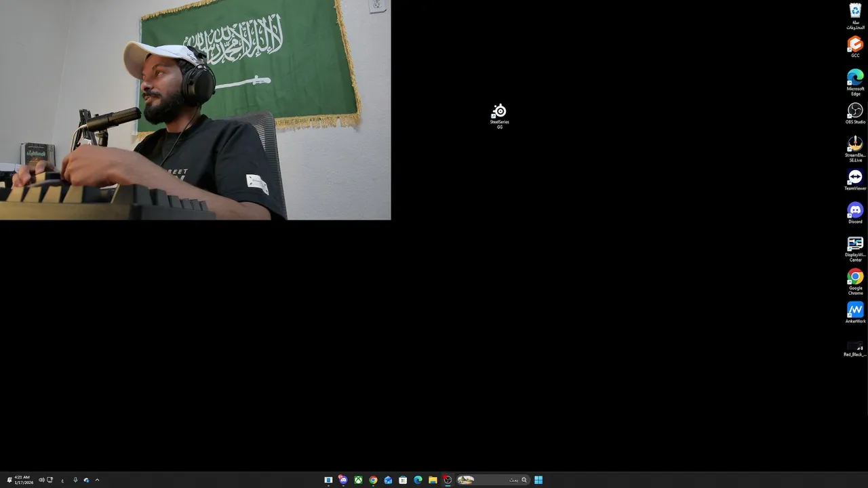Image resolution: width=868 pixels, height=488 pixels.
Task: Select the OBS Studio desktop shortcut
Action: (x=855, y=113)
